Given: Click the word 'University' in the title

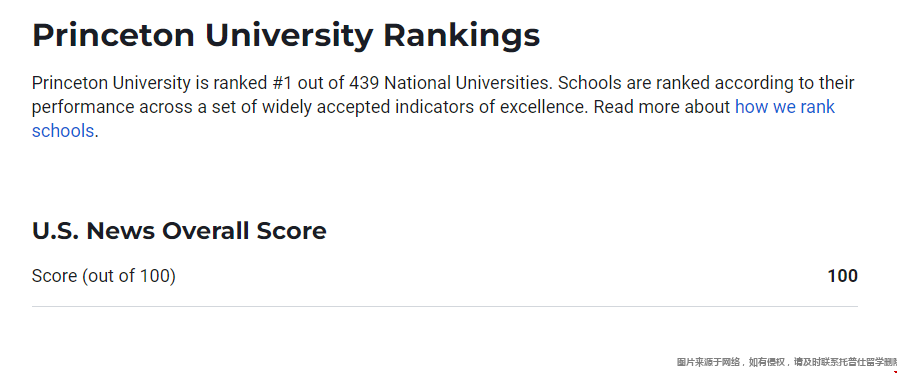Looking at the screenshot, I should tap(289, 37).
